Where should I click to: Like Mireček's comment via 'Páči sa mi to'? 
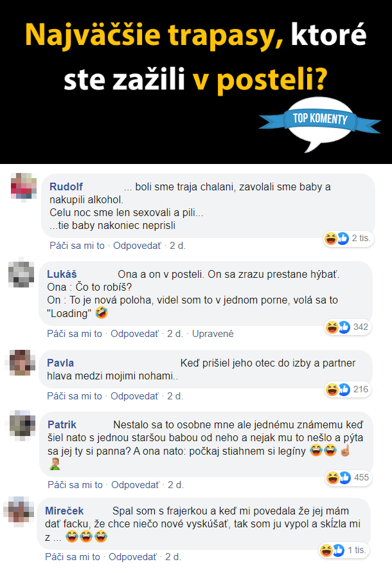coord(73,557)
